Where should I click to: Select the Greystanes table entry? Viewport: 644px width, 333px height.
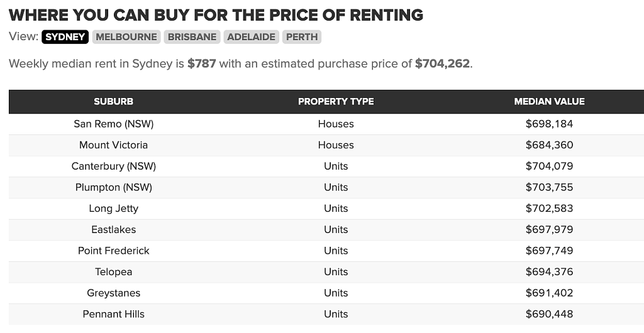[114, 293]
